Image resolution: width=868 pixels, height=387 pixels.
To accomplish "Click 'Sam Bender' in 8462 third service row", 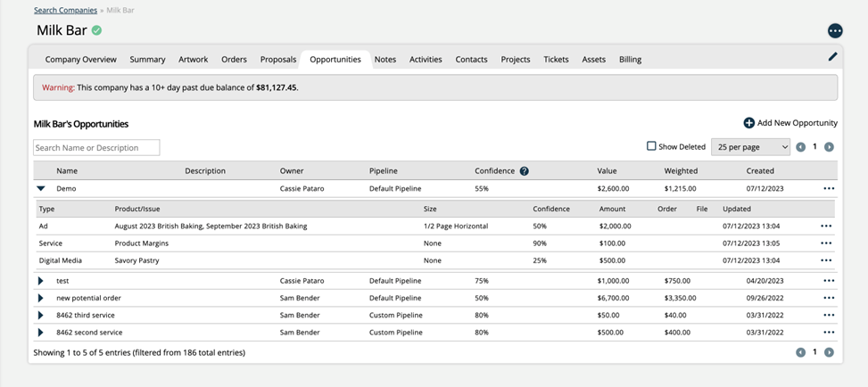I will pyautogui.click(x=300, y=315).
